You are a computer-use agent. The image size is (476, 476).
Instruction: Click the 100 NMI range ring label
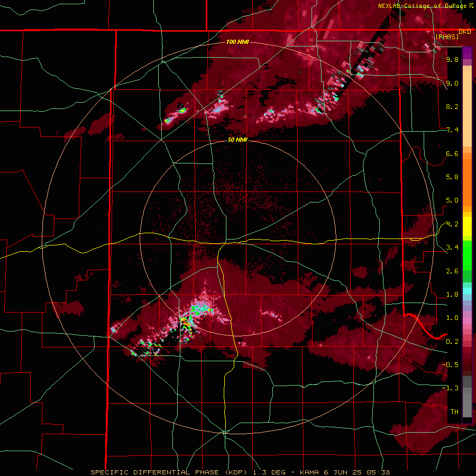(237, 42)
